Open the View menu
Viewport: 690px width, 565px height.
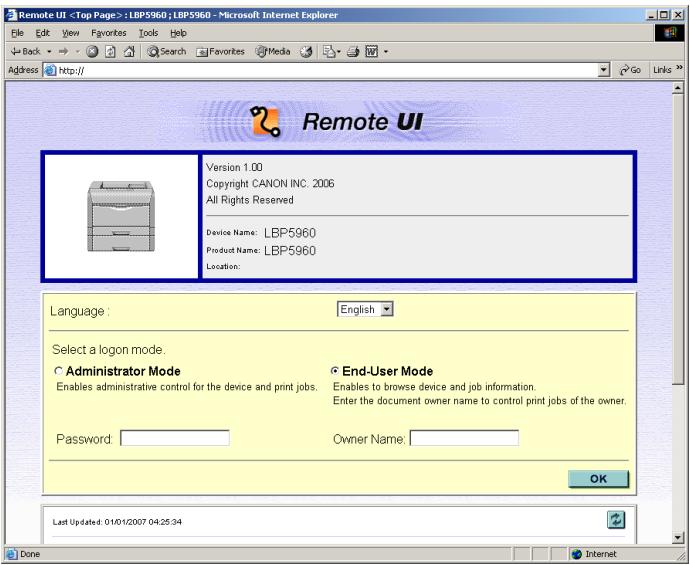click(x=70, y=33)
